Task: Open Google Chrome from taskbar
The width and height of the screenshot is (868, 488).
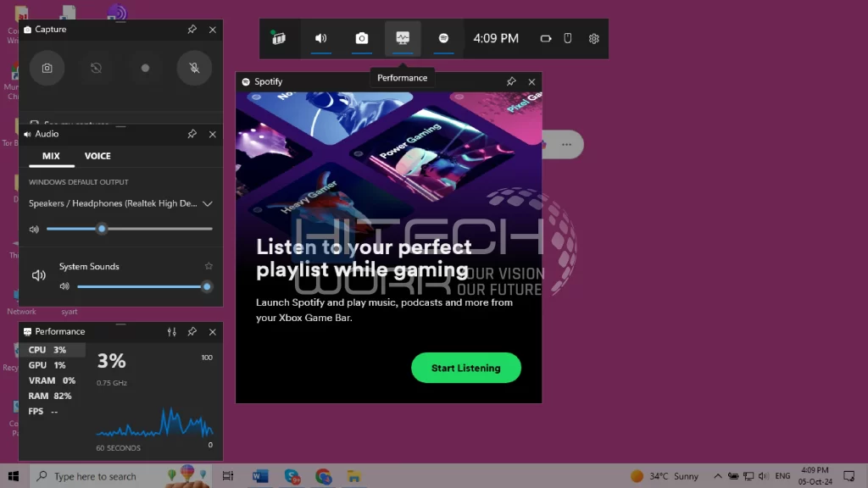Action: pos(323,476)
